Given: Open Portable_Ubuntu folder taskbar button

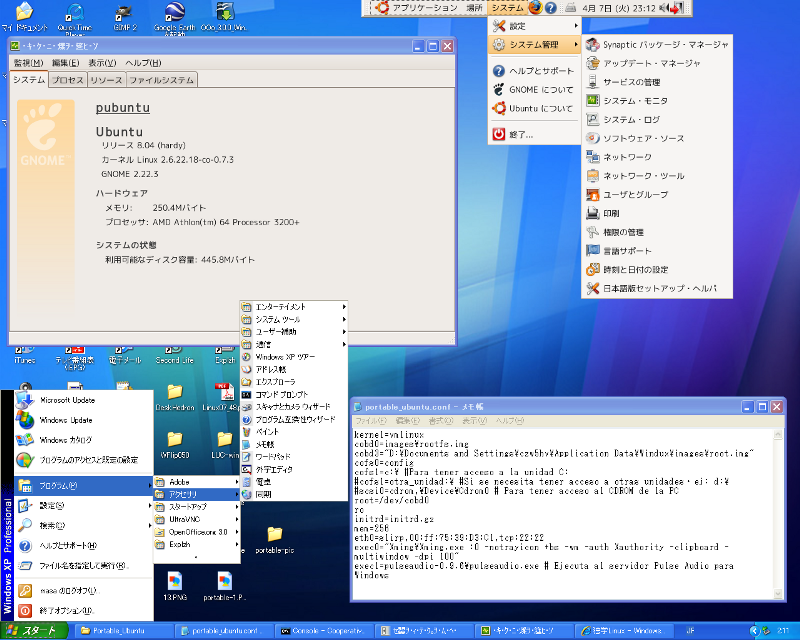Looking at the screenshot, I should point(125,631).
